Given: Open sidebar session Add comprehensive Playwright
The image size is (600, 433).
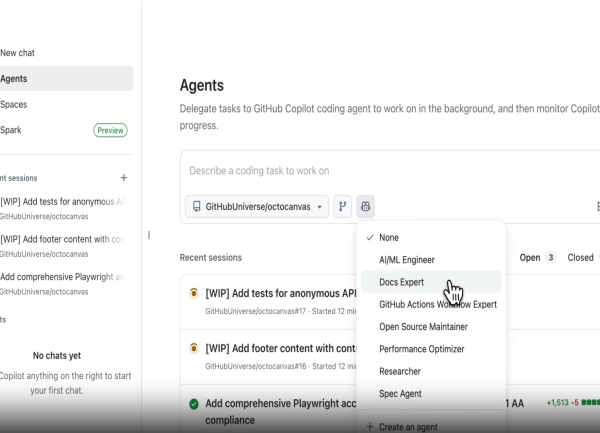Looking at the screenshot, I should pyautogui.click(x=63, y=283).
